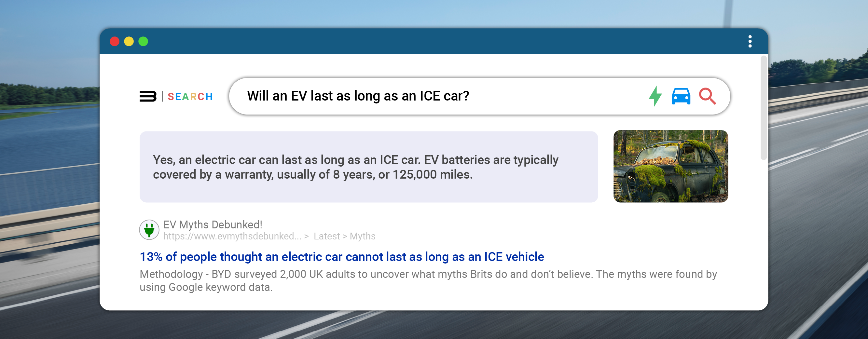The height and width of the screenshot is (339, 868).
Task: Open the EV Myths Debunked! site name
Action: pos(213,224)
